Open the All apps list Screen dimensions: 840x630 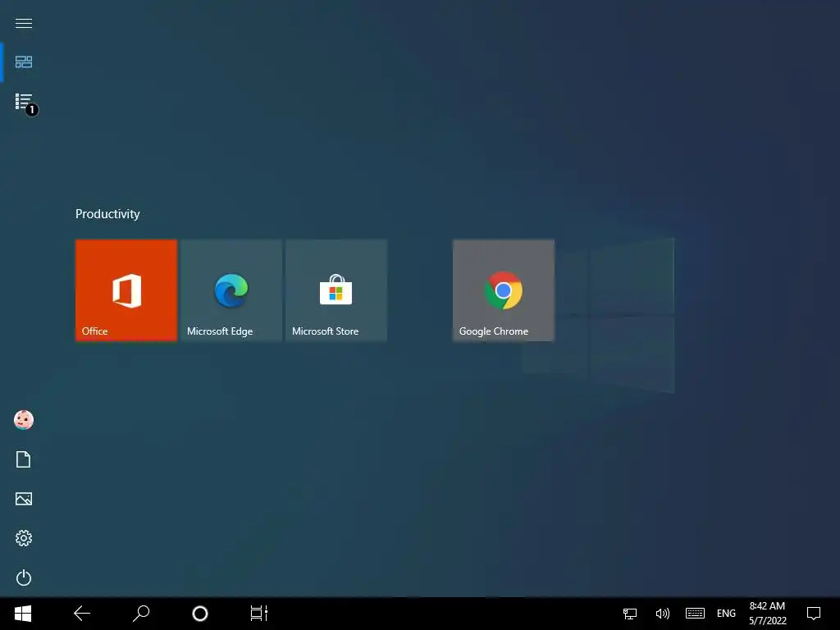(24, 102)
